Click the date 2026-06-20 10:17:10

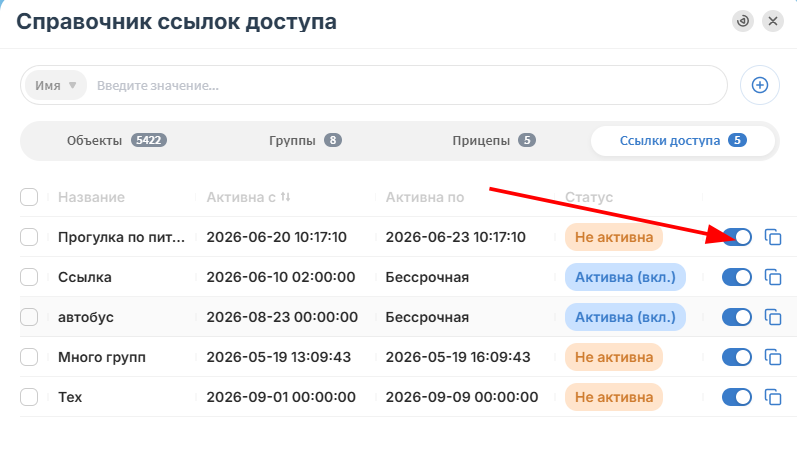point(277,237)
